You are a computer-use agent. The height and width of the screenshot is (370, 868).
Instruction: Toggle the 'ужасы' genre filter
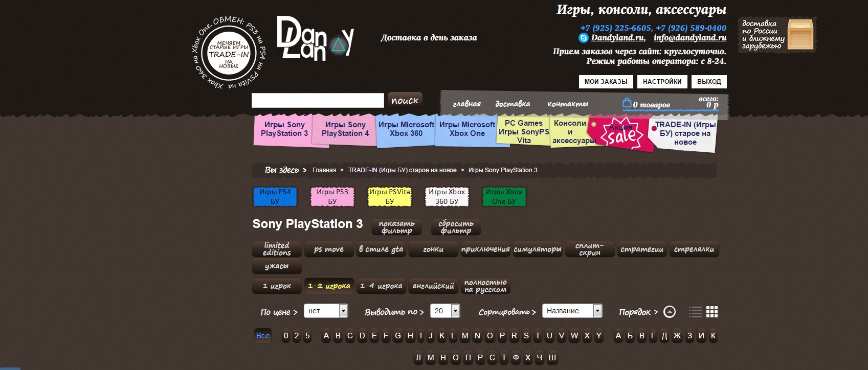point(277,266)
